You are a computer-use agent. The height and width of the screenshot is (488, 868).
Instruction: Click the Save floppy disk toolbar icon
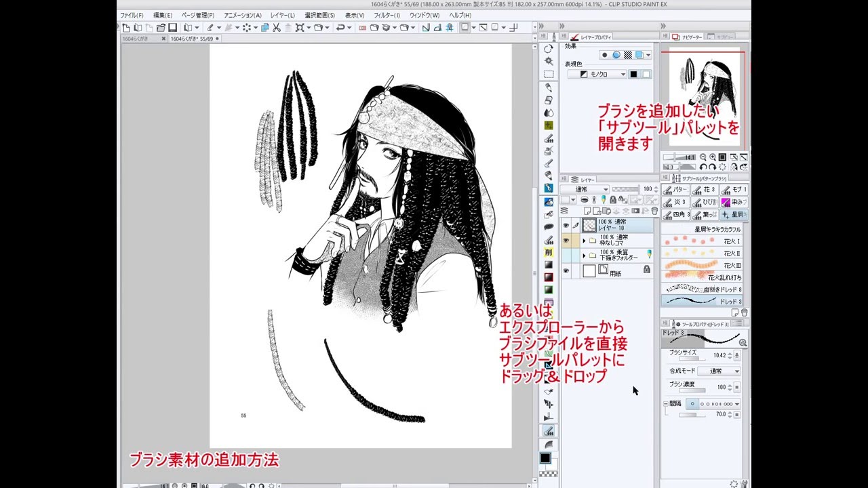pyautogui.click(x=172, y=28)
